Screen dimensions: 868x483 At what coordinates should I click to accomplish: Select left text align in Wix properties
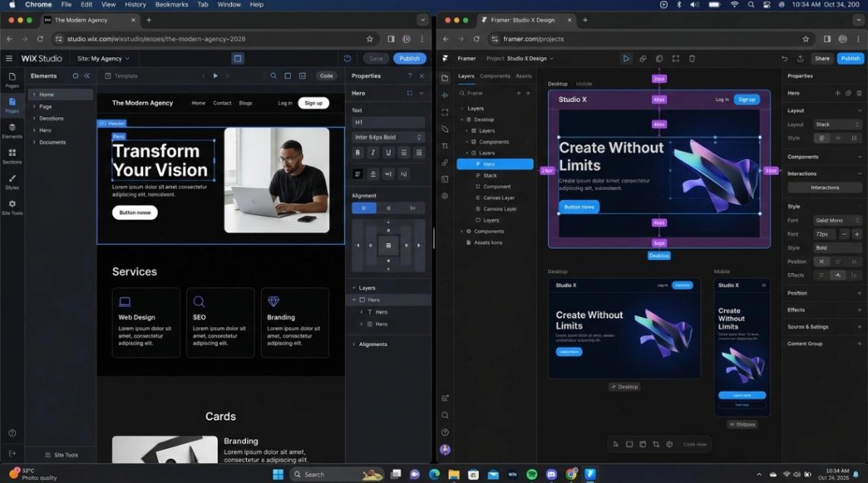(358, 173)
